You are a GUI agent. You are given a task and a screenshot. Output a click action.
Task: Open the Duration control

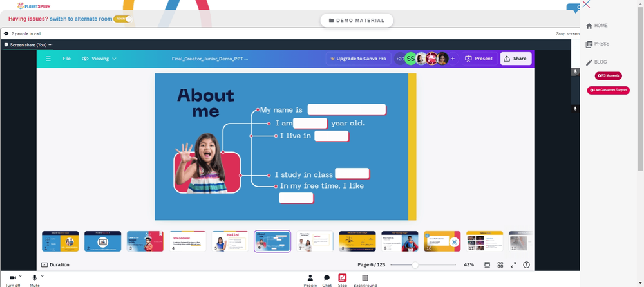point(55,265)
